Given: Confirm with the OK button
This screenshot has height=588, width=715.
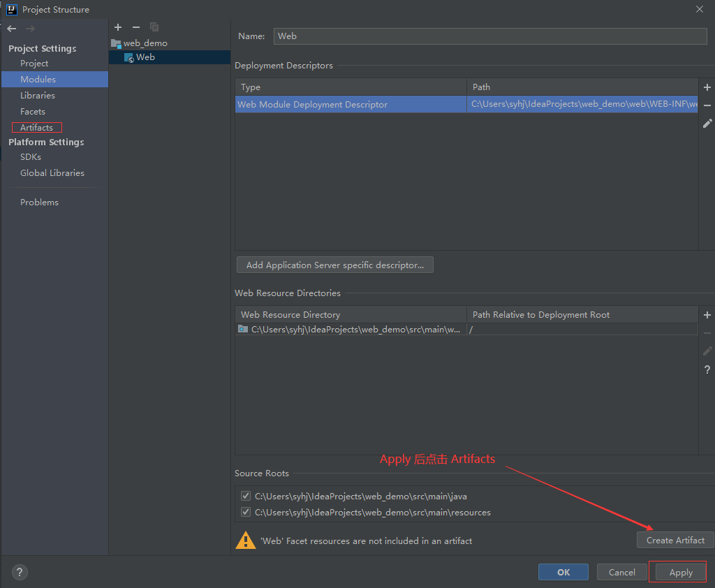Looking at the screenshot, I should coord(563,572).
